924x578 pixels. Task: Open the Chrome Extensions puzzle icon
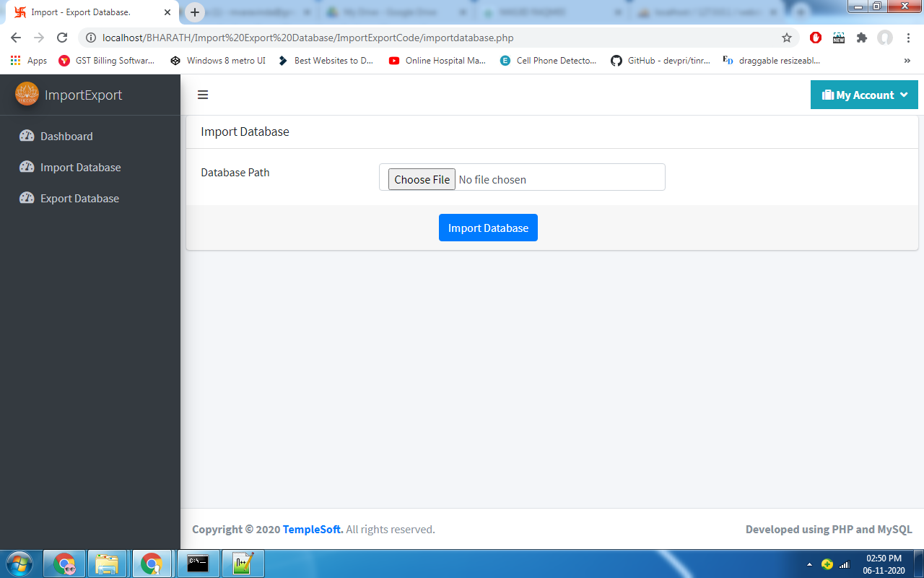[862, 38]
